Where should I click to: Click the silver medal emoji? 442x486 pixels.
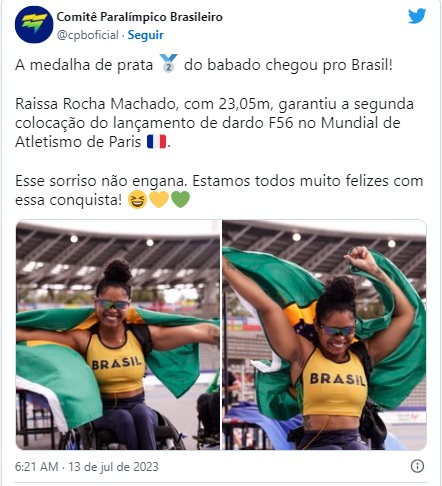[x=168, y=63]
